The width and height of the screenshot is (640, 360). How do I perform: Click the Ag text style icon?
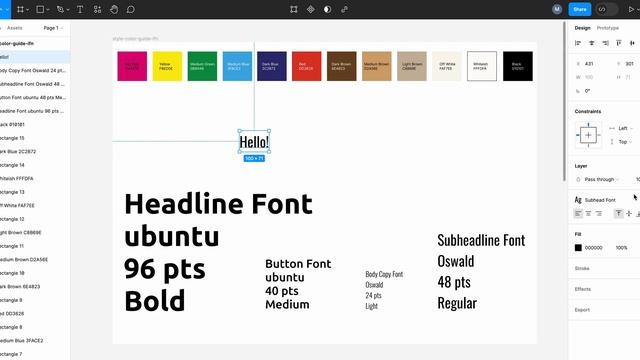(578, 200)
